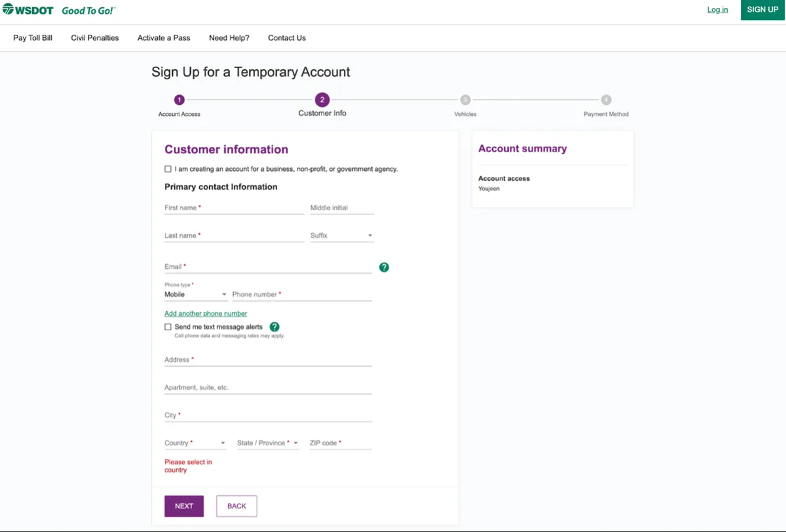Open the Phone type Mobile dropdown
The width and height of the screenshot is (786, 532).
click(196, 294)
